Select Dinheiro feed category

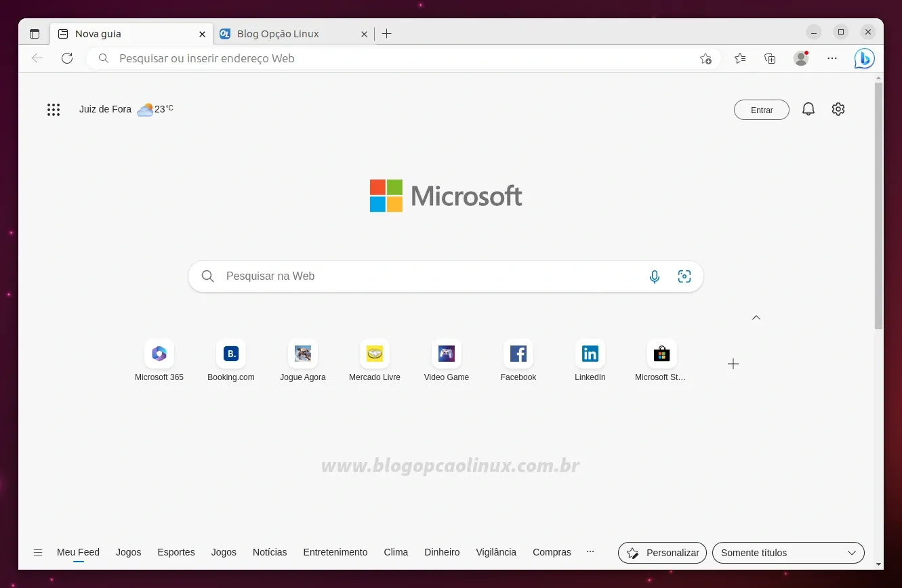[x=442, y=552]
